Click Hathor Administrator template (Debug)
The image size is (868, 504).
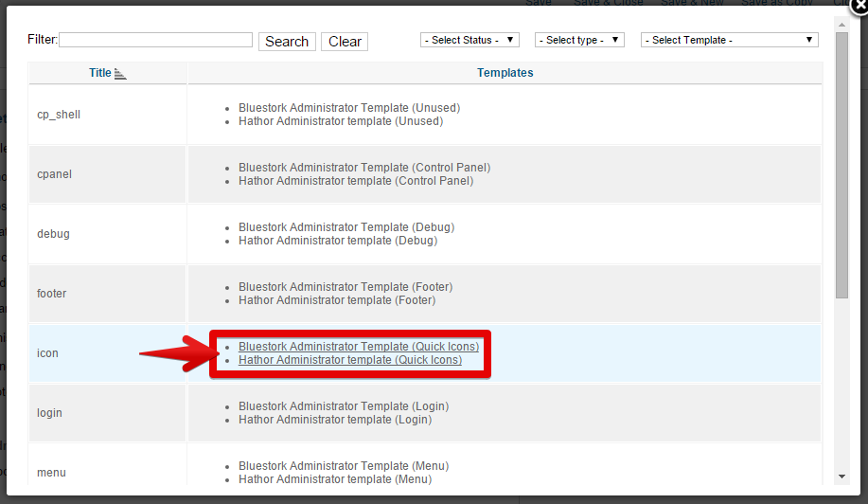[338, 241]
